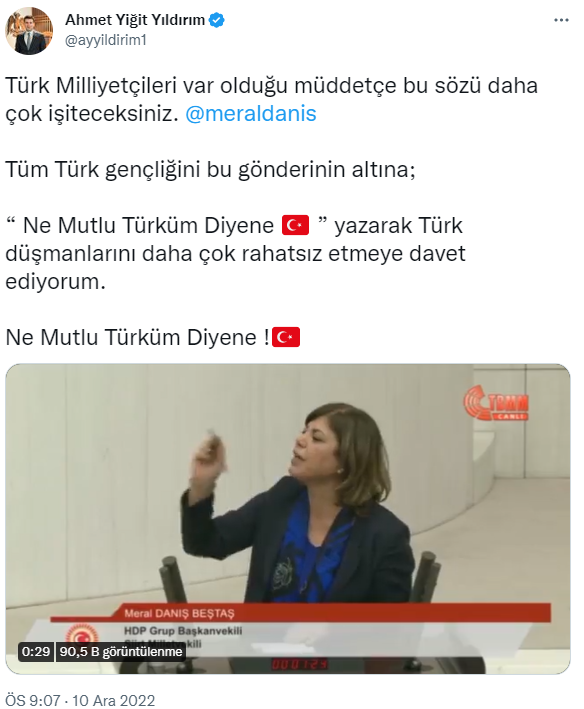584x709 pixels.
Task: Open Ahmet Yiğit Yıldırım's profile avatar
Action: pos(29,31)
